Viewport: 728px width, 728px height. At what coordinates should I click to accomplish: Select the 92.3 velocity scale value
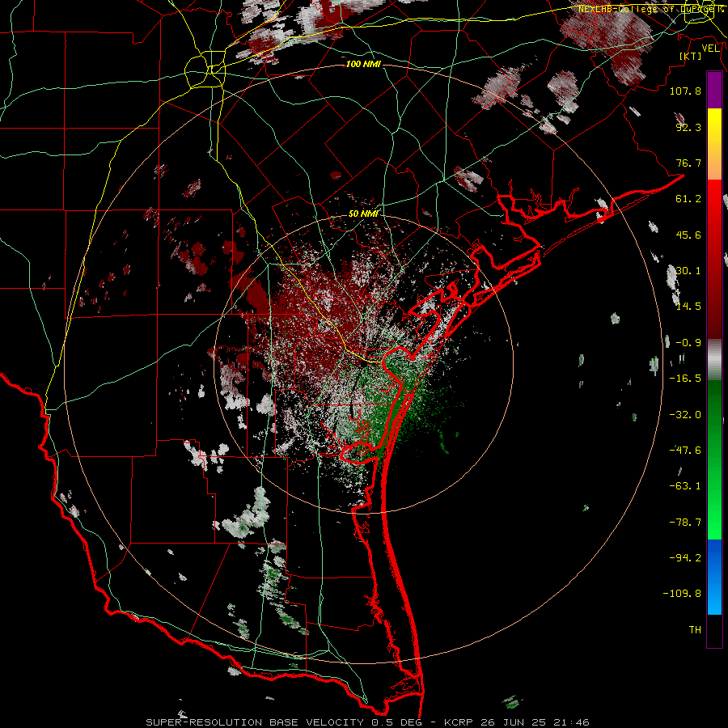pos(688,127)
